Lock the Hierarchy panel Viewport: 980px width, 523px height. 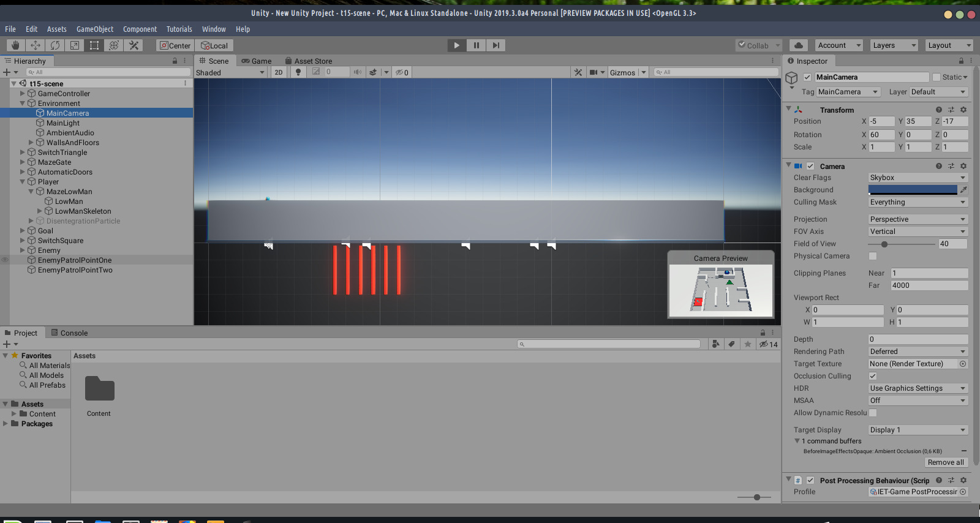pyautogui.click(x=175, y=61)
